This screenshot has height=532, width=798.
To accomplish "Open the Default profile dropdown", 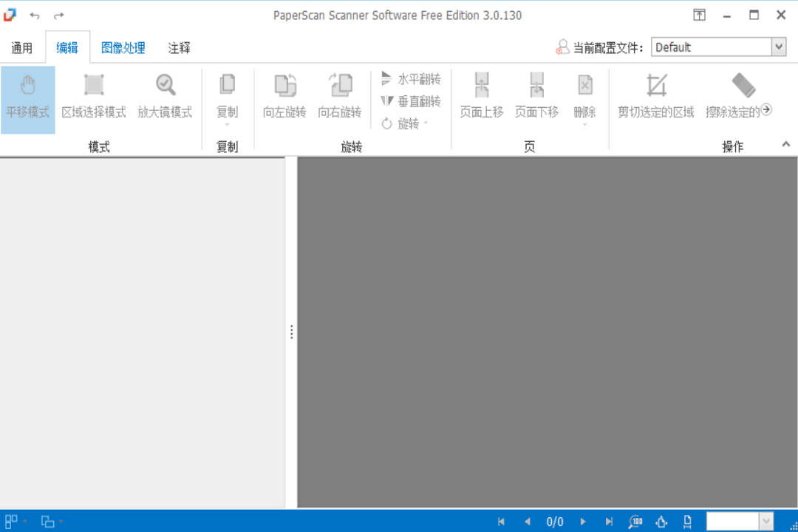I will pos(780,46).
